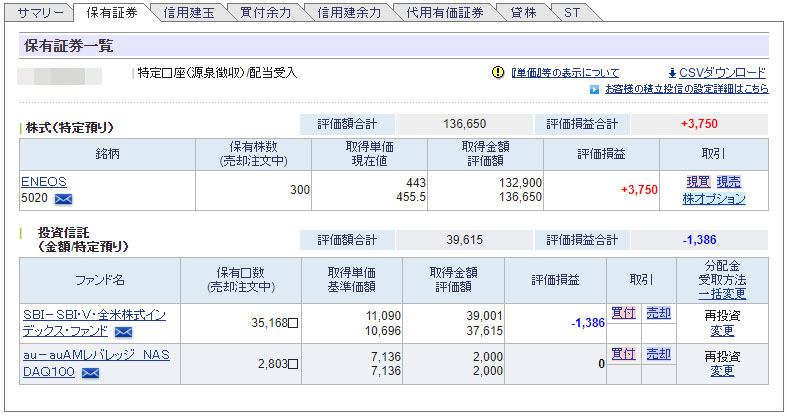The image size is (787, 416).
Task: Open the 単価等の表示について help link
Action: [565, 73]
